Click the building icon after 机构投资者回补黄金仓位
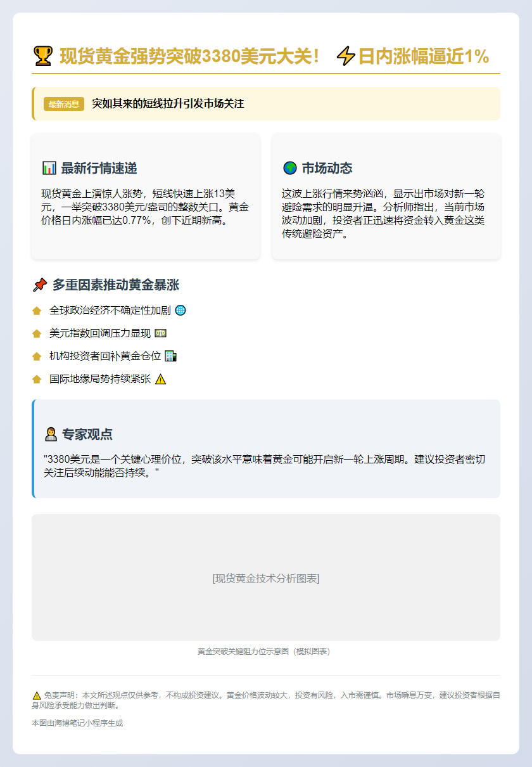Screen dimensions: 532x767 click(170, 356)
